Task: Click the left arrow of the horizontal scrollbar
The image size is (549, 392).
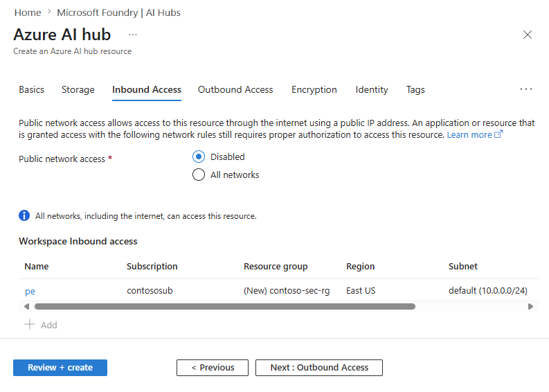Action: click(26, 307)
